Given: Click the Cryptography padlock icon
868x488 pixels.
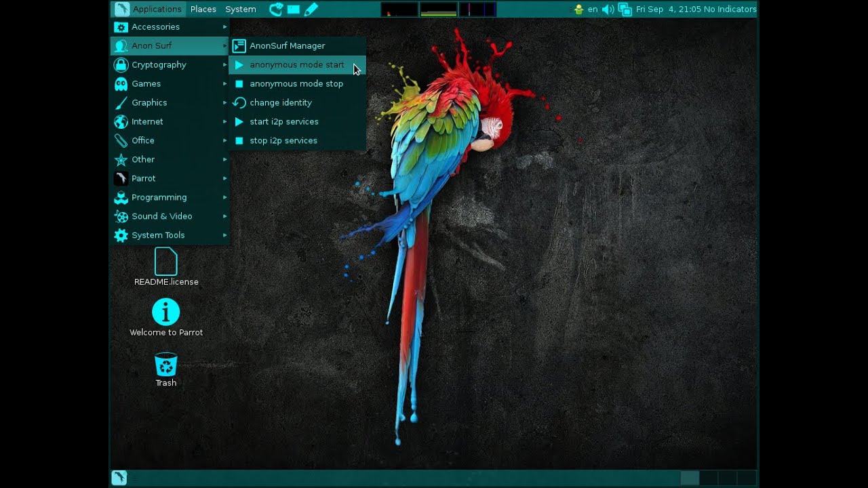Looking at the screenshot, I should click(x=121, y=65).
